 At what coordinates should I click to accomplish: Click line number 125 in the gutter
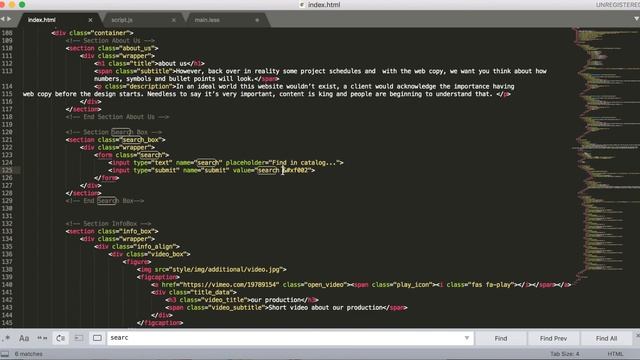tap(7, 170)
